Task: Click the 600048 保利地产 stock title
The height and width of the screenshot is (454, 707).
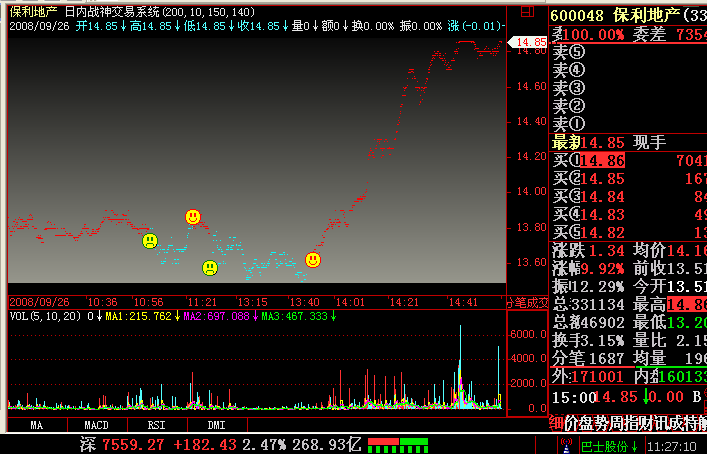Action: [x=615, y=16]
